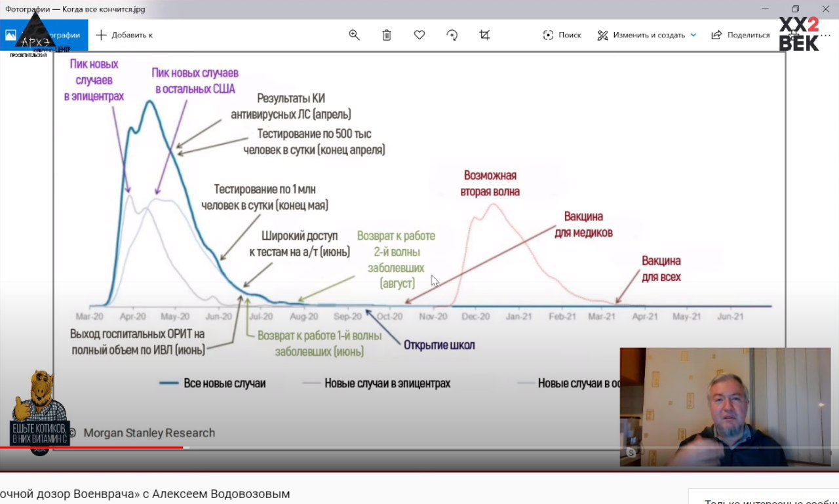Screen dimensions: 839x504
Task: Add photo to favorites heart icon
Action: coord(419,35)
